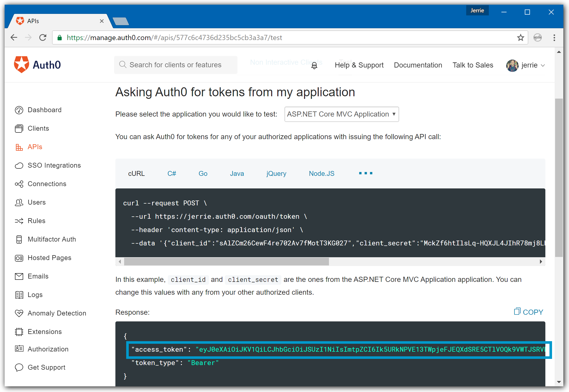Open the Dashboard sidebar icon
The image size is (569, 392).
click(19, 110)
